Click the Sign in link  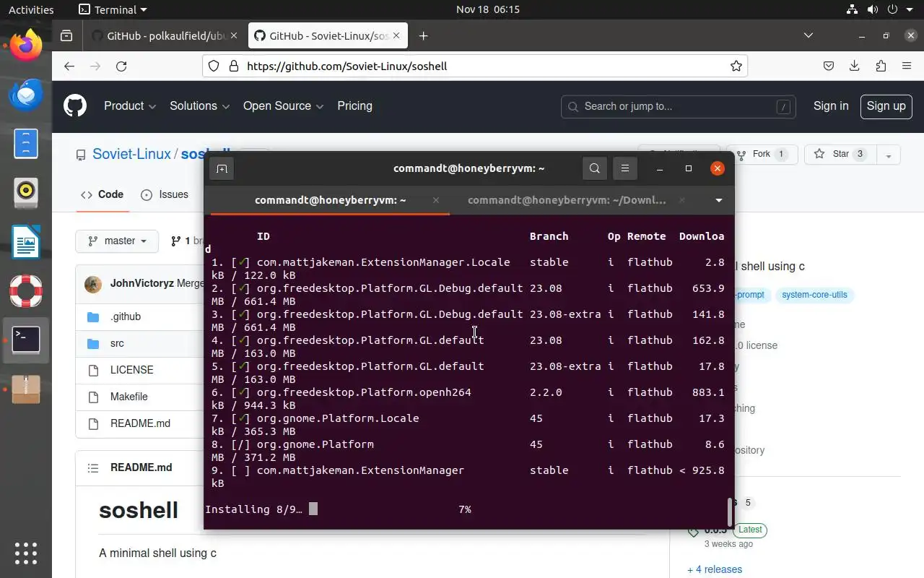(x=831, y=106)
